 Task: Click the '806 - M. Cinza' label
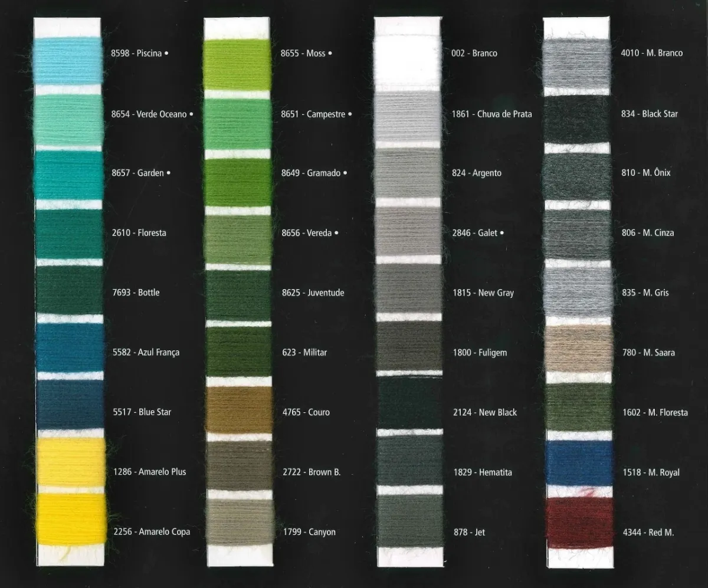[648, 232]
